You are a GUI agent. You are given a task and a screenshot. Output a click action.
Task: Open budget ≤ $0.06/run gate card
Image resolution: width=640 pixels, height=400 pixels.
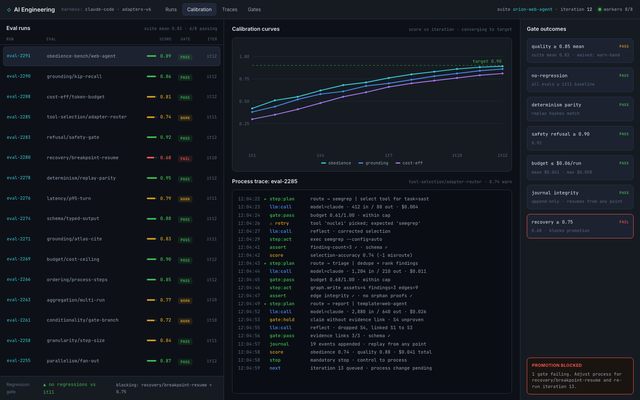[x=580, y=167]
